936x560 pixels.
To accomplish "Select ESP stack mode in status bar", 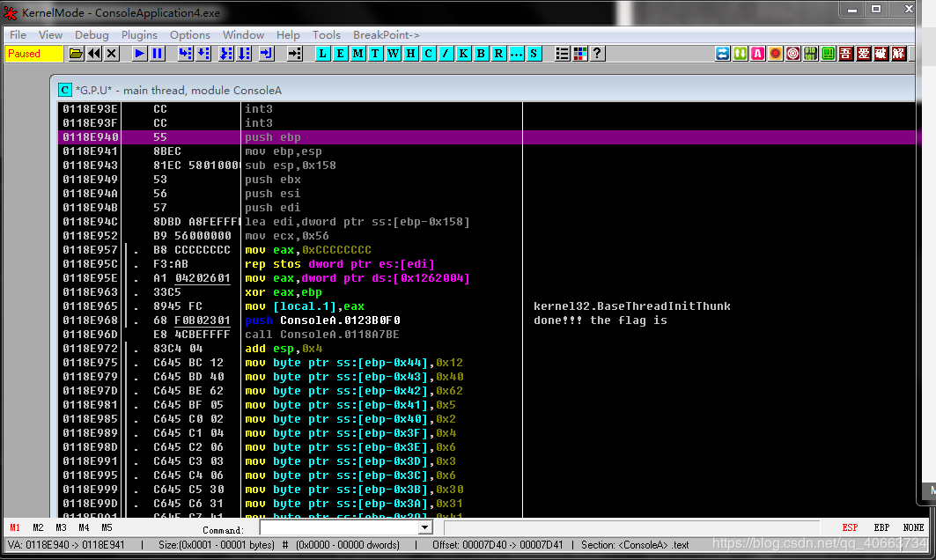I will click(x=850, y=527).
